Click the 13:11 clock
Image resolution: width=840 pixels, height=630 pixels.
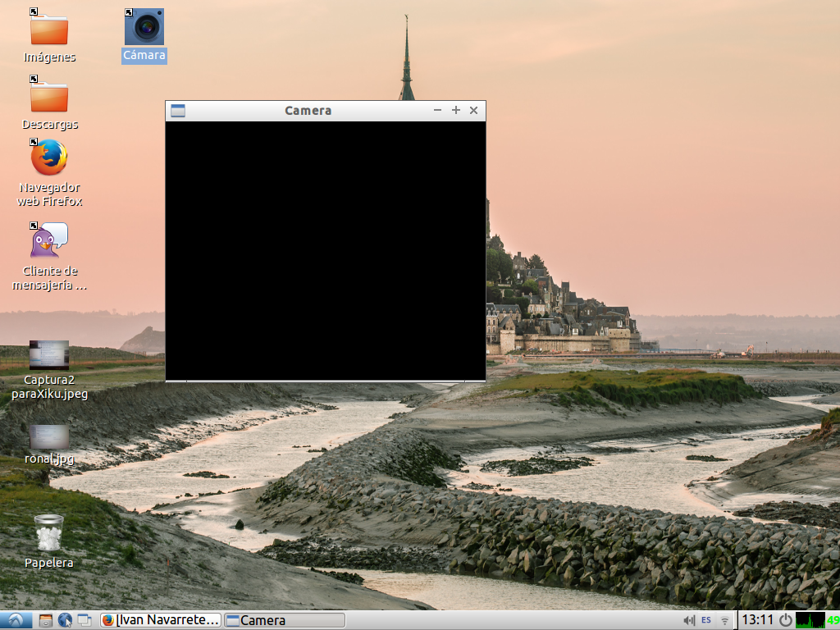point(757,620)
